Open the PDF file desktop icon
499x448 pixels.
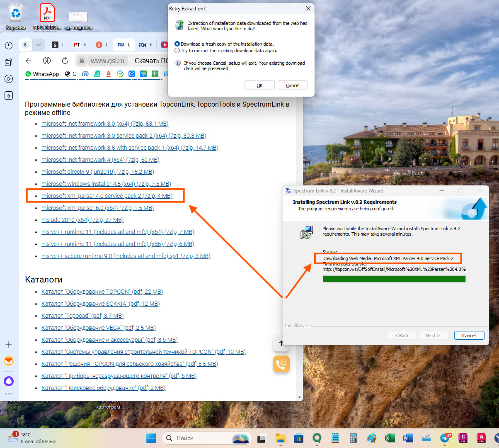[47, 17]
